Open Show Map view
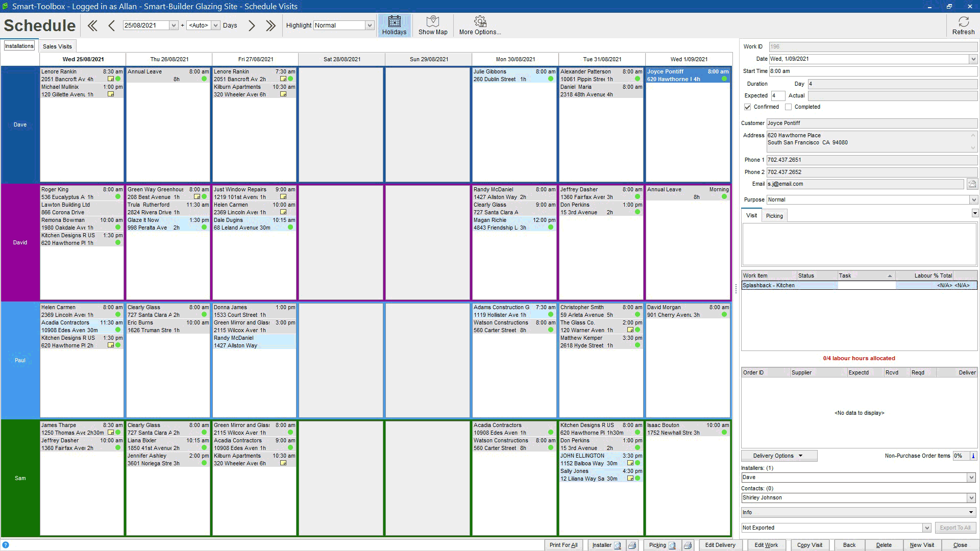The height and width of the screenshot is (551, 980). coord(432,25)
